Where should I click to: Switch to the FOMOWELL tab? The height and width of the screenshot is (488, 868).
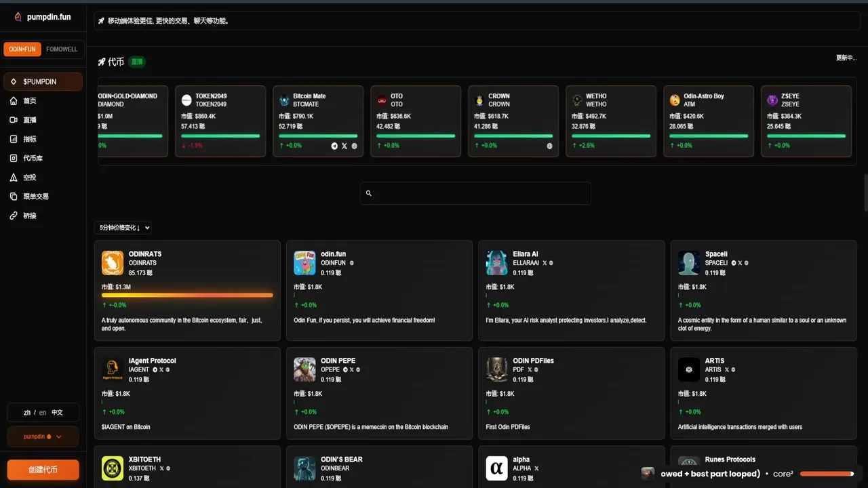[x=62, y=49]
